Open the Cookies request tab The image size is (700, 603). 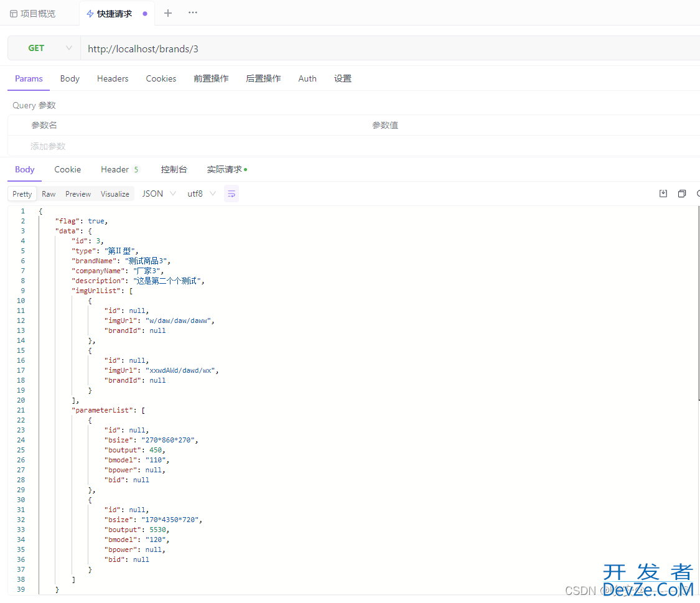click(x=161, y=78)
